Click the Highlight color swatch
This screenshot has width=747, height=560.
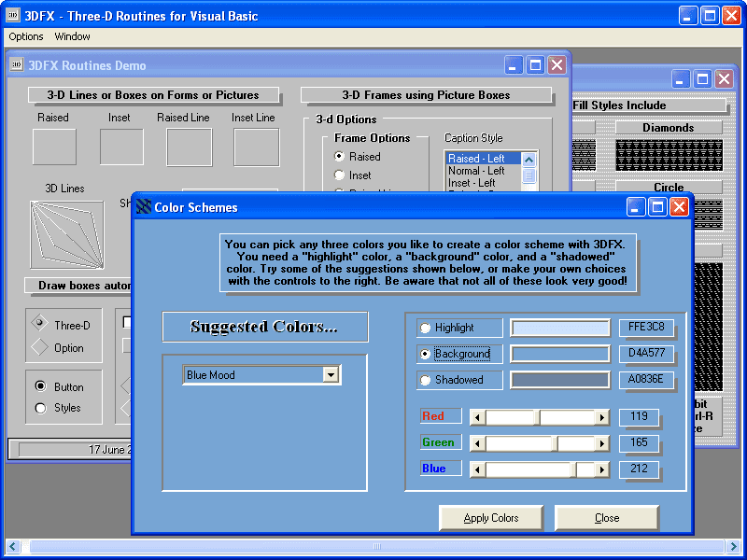tap(559, 328)
